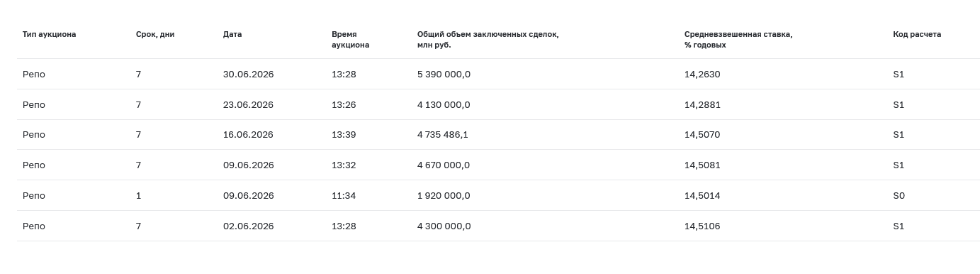Click the volume value 1 920 000,0
The height and width of the screenshot is (274, 980).
click(444, 195)
